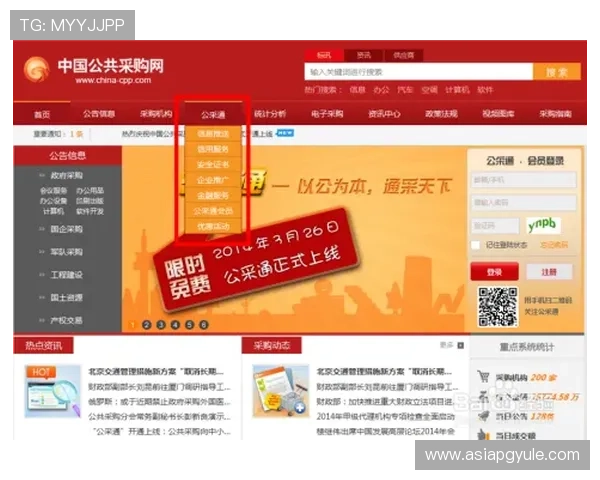This screenshot has height=480, width=600.
Task: Choose 安全证书 from the 公采通 dropdown
Action: click(213, 165)
